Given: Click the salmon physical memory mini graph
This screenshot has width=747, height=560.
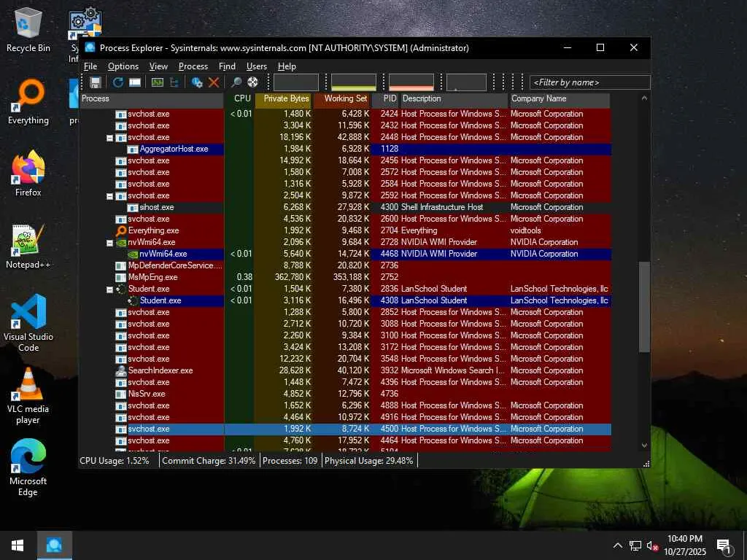Looking at the screenshot, I should (x=411, y=82).
